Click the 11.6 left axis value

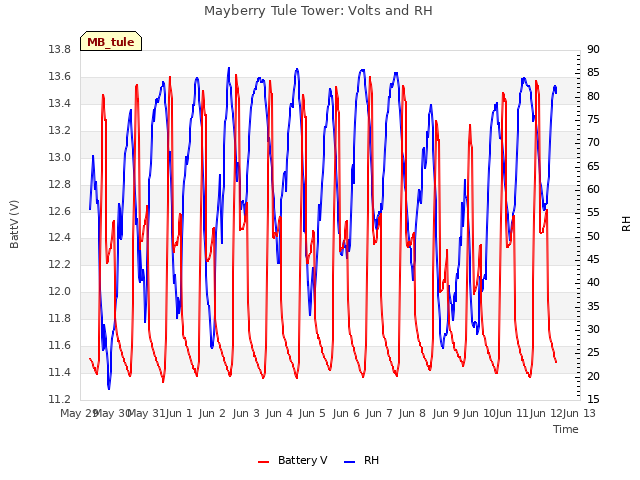pos(60,345)
